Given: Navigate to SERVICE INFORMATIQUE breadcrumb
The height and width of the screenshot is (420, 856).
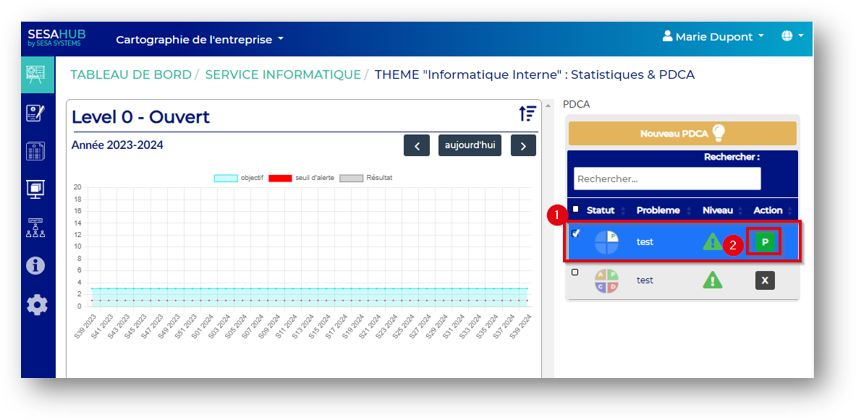Looking at the screenshot, I should click(283, 75).
